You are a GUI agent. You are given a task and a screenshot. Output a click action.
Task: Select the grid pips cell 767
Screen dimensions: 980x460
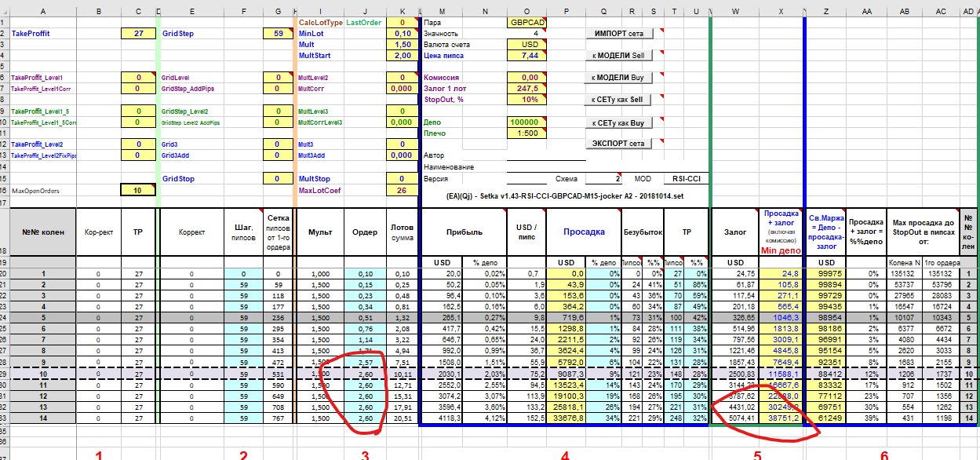point(278,420)
